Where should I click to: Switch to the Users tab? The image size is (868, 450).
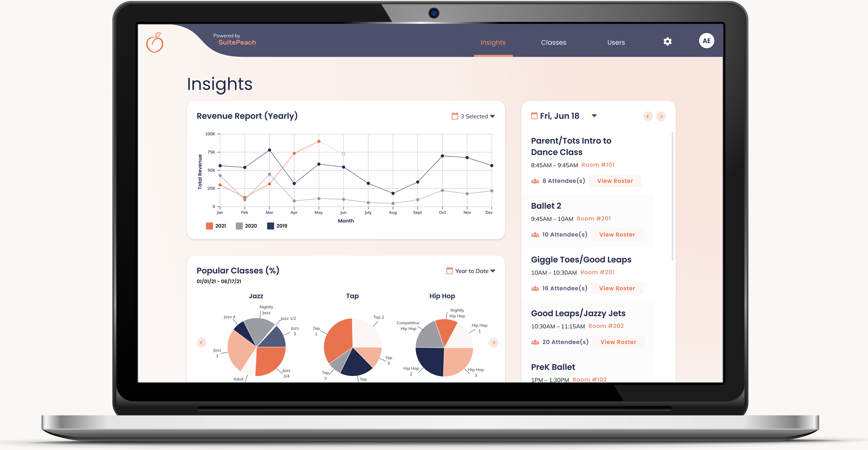pyautogui.click(x=616, y=41)
